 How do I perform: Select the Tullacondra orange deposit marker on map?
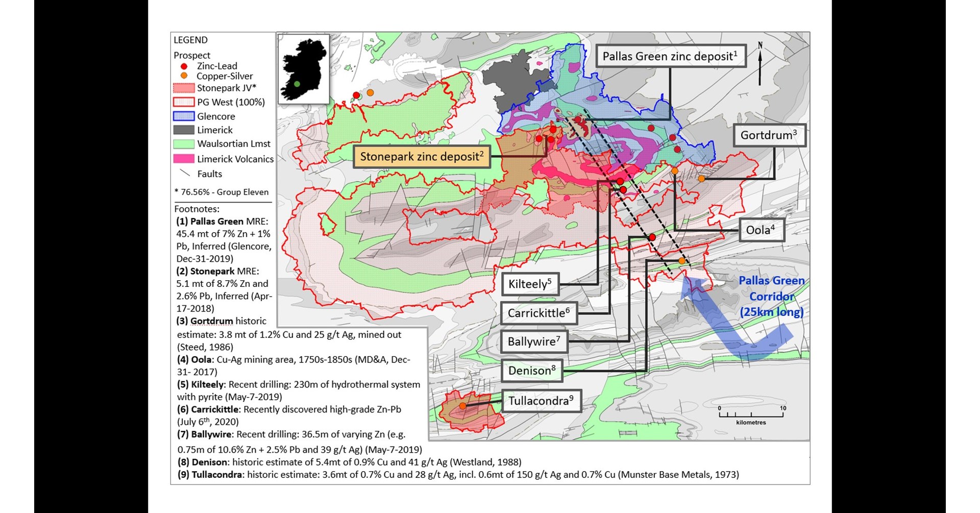point(462,405)
